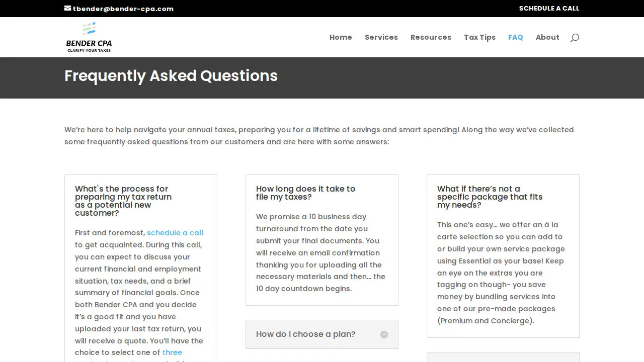Go to the Home menu item

tap(341, 37)
